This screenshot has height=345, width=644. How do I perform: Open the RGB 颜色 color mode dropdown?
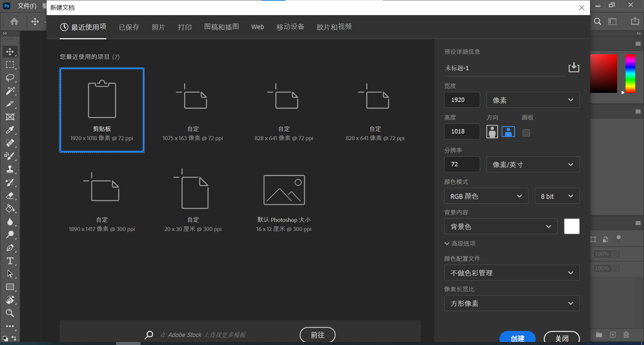click(x=486, y=196)
